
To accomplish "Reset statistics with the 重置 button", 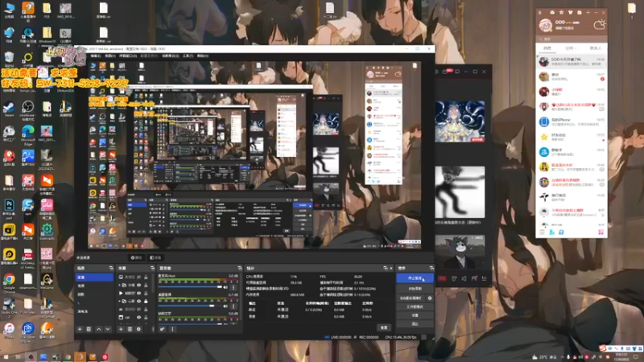I will point(384,327).
